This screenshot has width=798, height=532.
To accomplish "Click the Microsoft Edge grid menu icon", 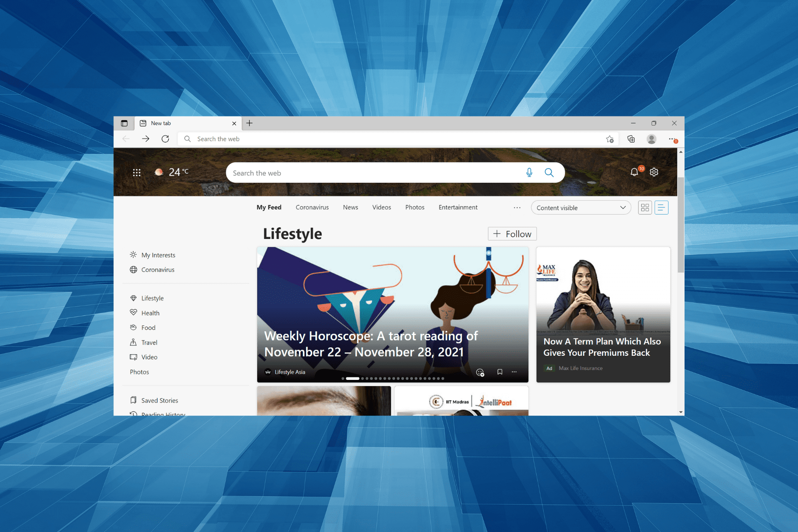I will coord(137,173).
